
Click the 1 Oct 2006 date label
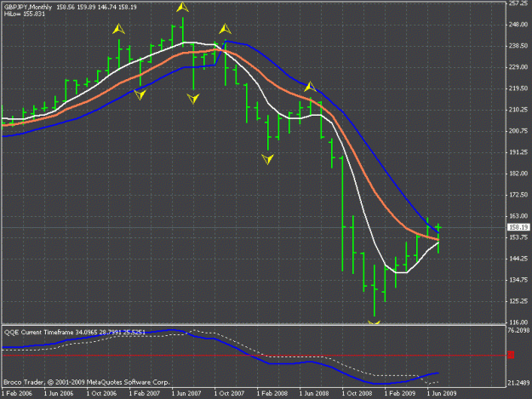pos(101,393)
